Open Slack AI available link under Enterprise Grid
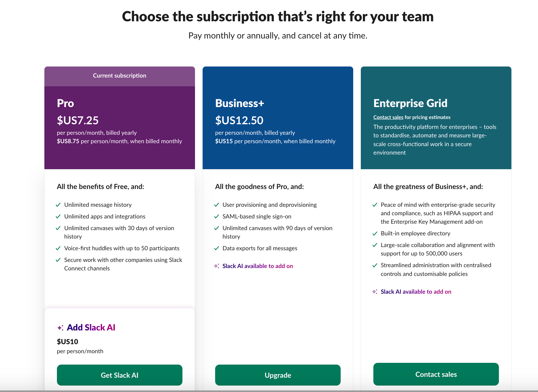Image resolution: width=538 pixels, height=392 pixels. [416, 292]
